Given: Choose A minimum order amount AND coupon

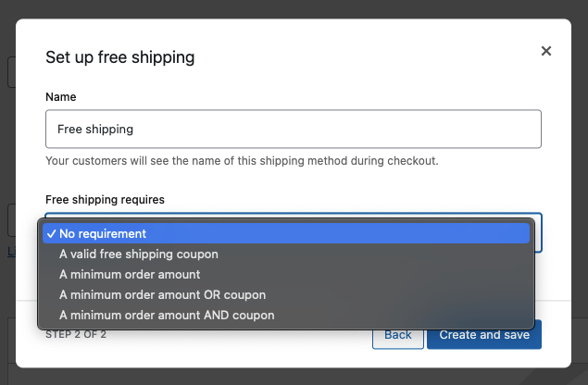Looking at the screenshot, I should tap(167, 315).
